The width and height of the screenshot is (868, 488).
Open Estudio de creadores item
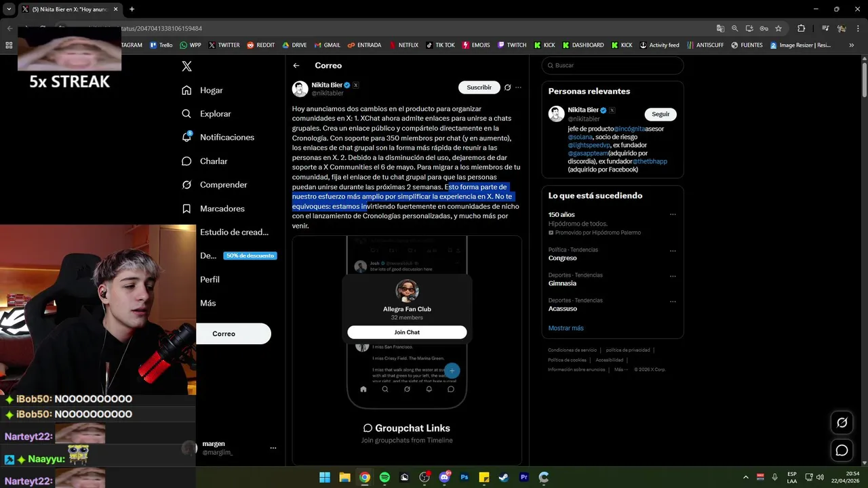click(234, 232)
